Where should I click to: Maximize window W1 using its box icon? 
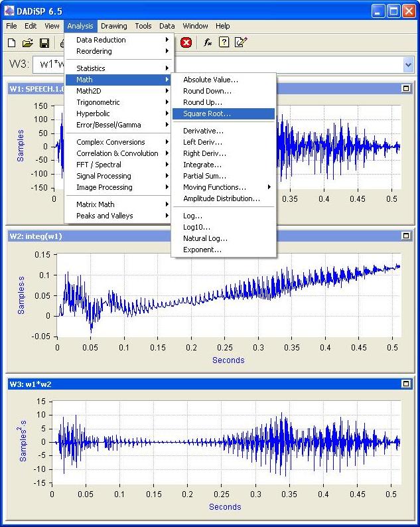tap(406, 88)
